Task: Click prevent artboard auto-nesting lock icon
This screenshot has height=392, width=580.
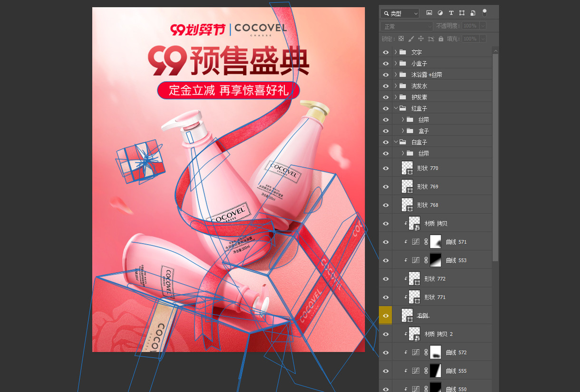Action: pos(431,38)
